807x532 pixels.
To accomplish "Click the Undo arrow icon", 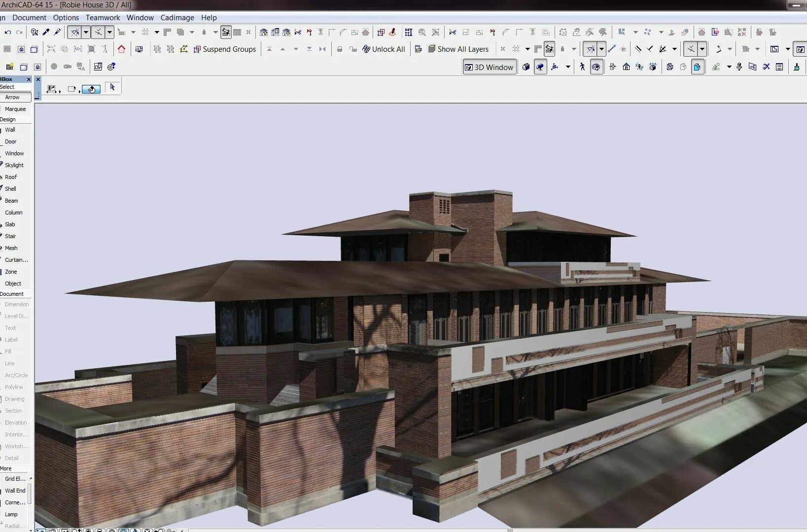I will click(7, 32).
